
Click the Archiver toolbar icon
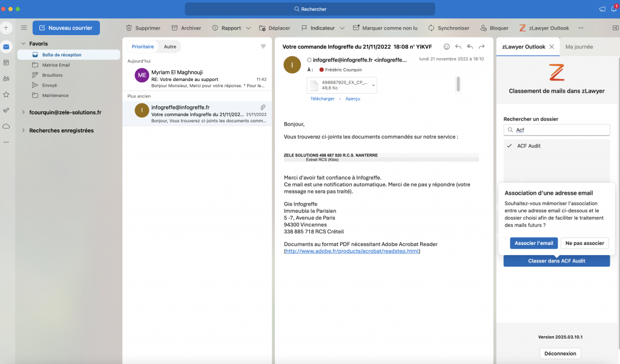175,28
